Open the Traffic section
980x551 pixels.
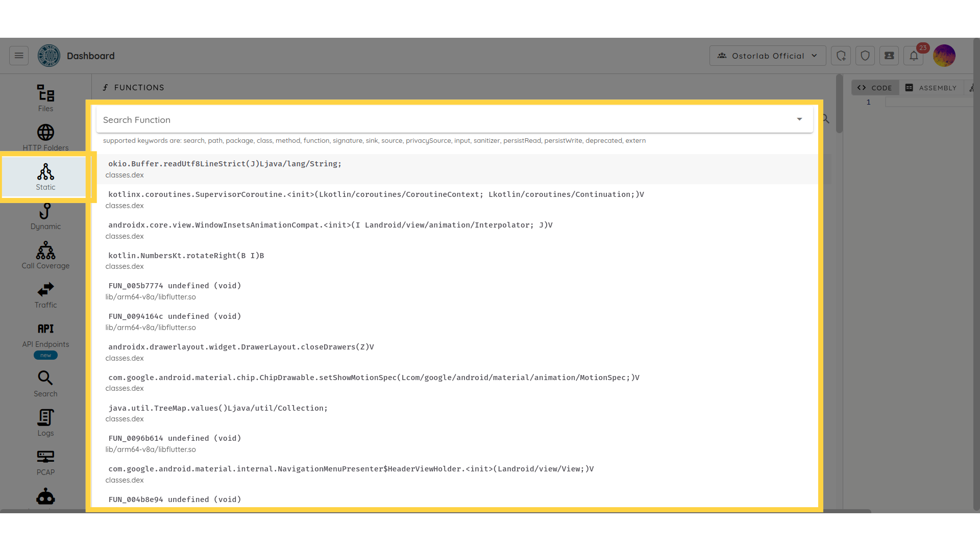[45, 295]
